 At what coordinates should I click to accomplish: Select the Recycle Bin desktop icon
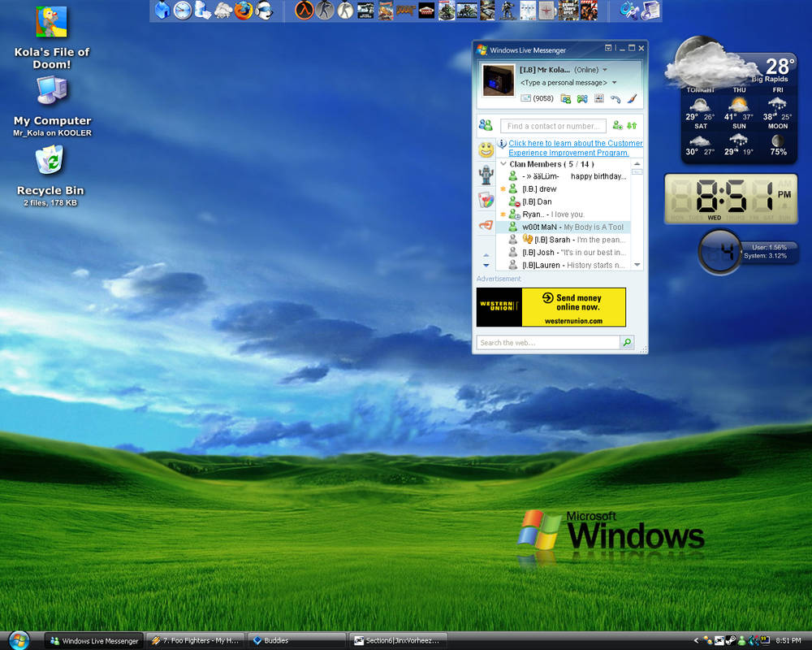[x=50, y=176]
